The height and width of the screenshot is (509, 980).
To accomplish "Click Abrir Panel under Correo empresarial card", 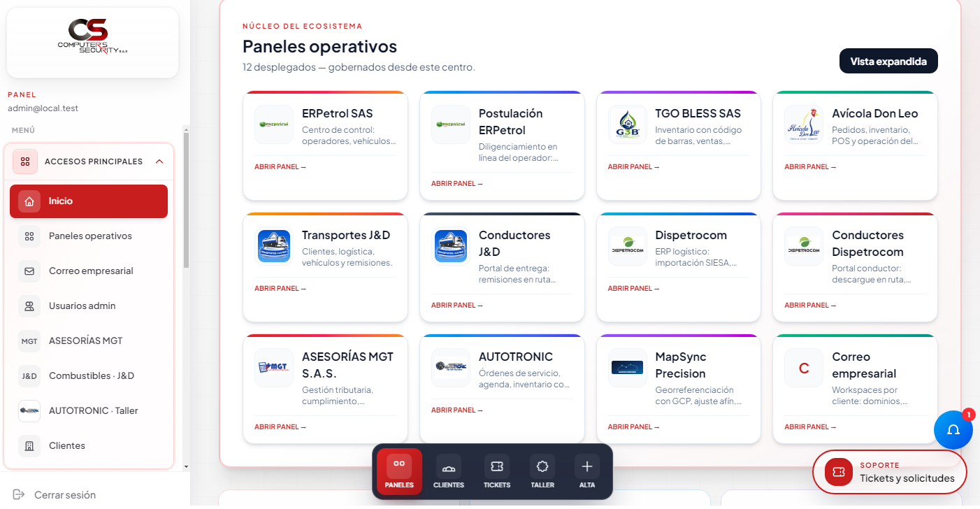I will pos(810,427).
